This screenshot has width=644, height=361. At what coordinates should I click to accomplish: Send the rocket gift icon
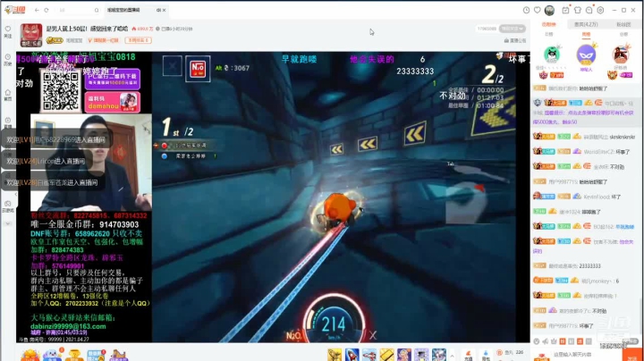tap(352, 355)
